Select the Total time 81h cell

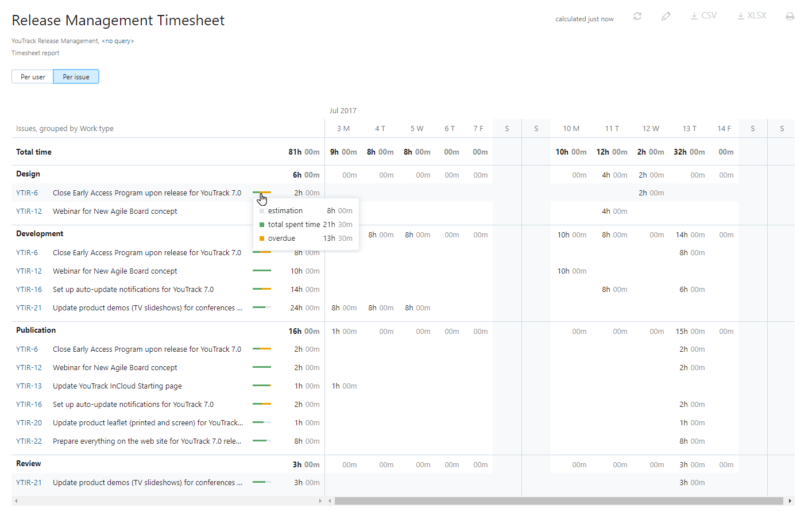[x=301, y=152]
